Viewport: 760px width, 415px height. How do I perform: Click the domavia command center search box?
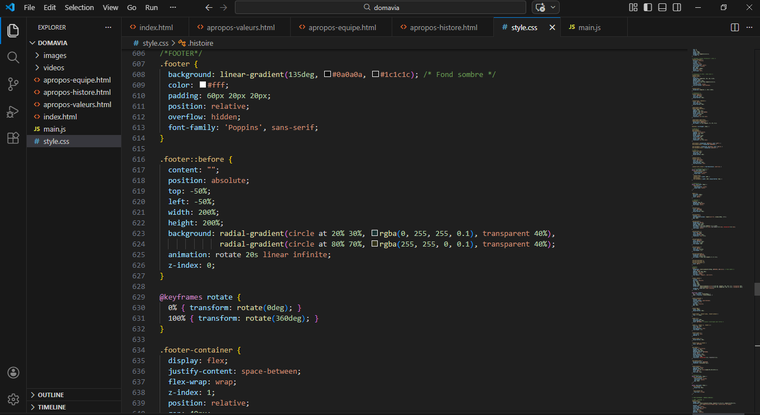pos(379,7)
